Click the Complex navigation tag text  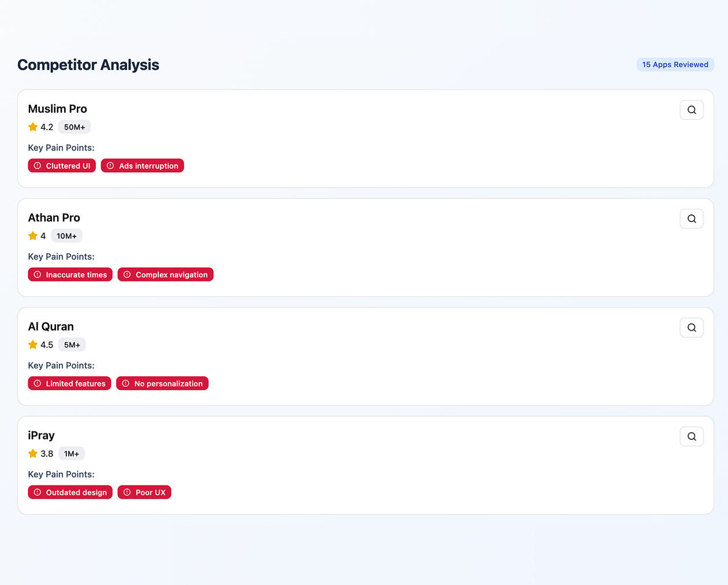click(172, 275)
